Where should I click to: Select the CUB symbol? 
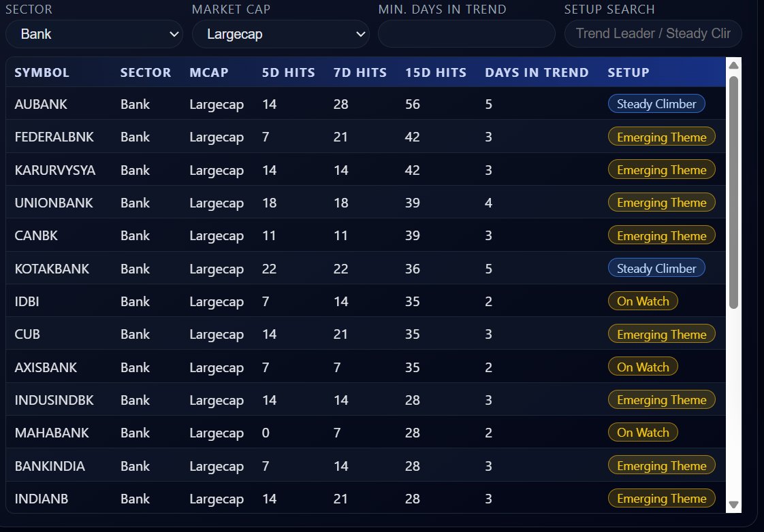click(27, 334)
